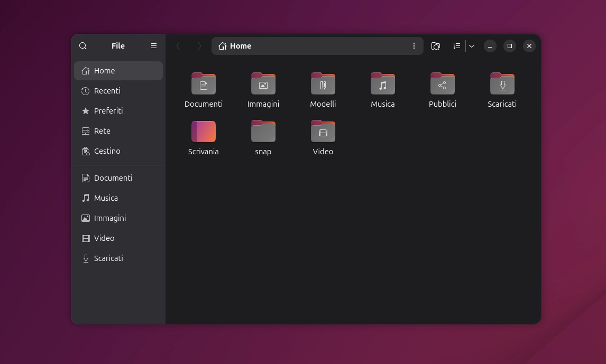The width and height of the screenshot is (606, 364).
Task: Jump to Video bookmark in sidebar
Action: click(104, 238)
